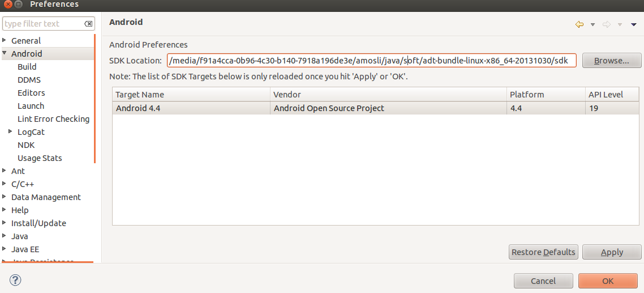This screenshot has height=293, width=644.
Task: Open the back history dropdown arrow
Action: click(593, 24)
